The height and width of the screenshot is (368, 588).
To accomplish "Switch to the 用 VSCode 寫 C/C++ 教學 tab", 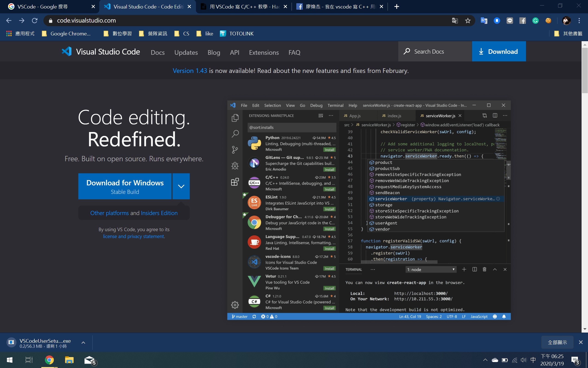I will click(x=244, y=7).
